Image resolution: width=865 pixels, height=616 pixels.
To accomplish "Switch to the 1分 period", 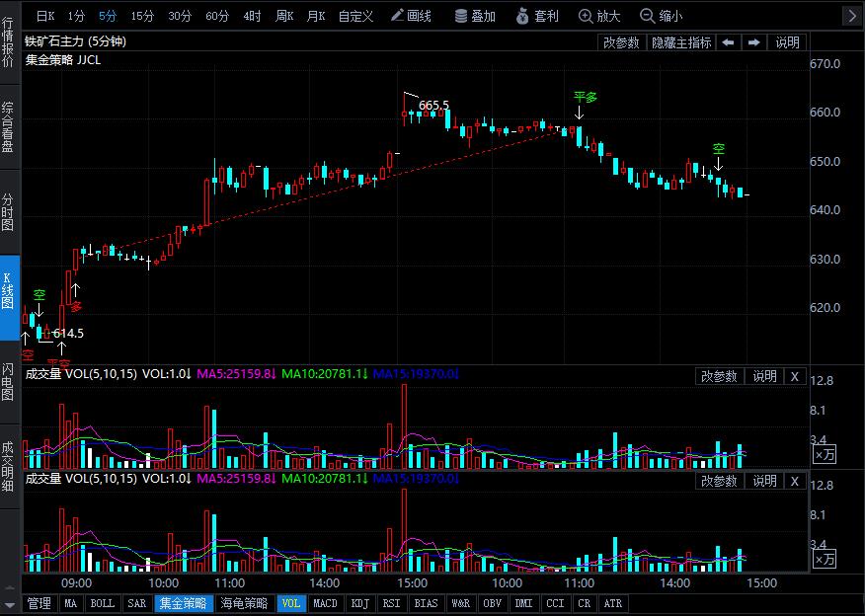I will tap(76, 16).
